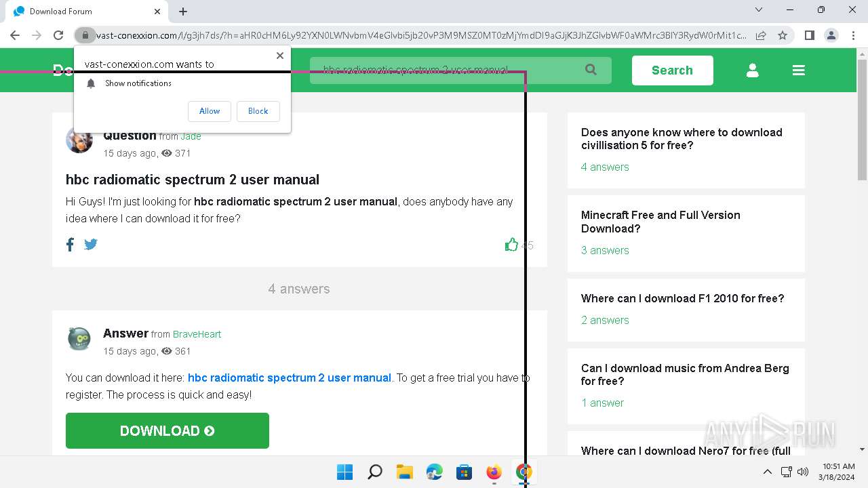Click BraveHeart's avatar image
Image resolution: width=868 pixels, height=488 pixels.
79,339
